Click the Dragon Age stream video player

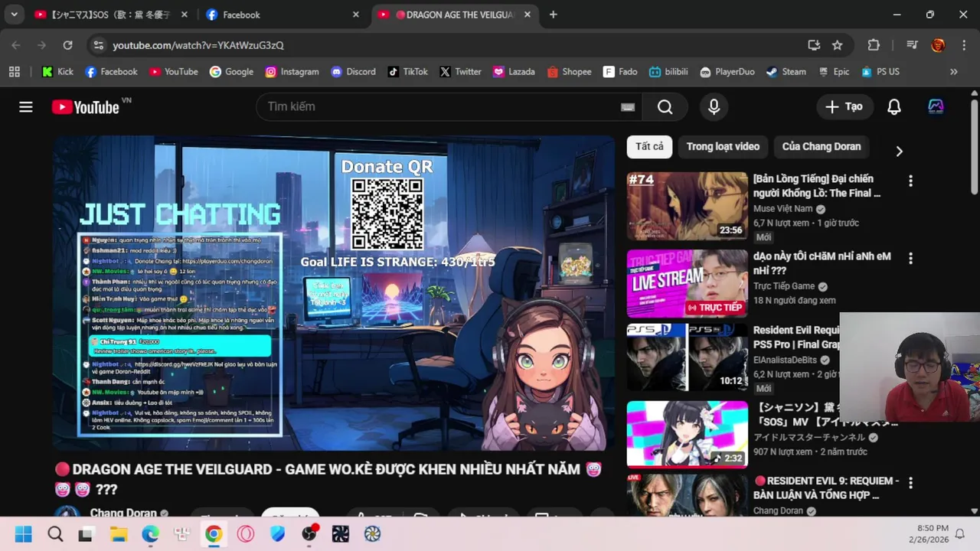(334, 293)
